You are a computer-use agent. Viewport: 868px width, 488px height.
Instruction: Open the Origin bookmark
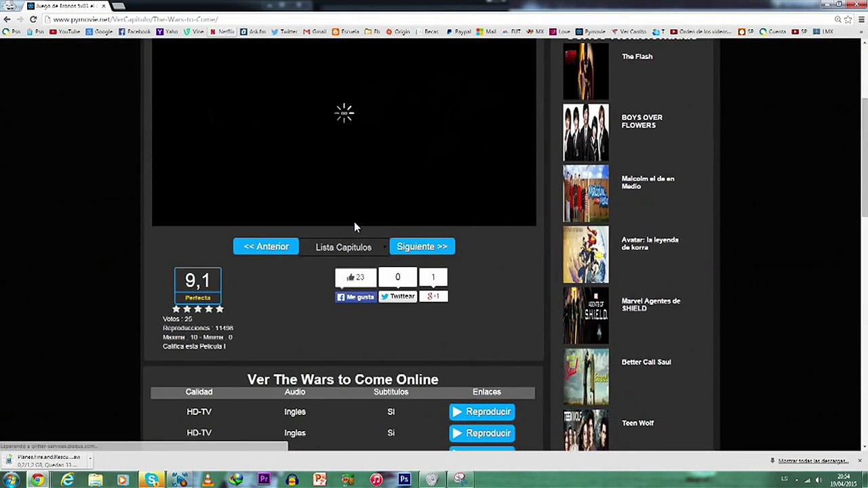pos(397,32)
